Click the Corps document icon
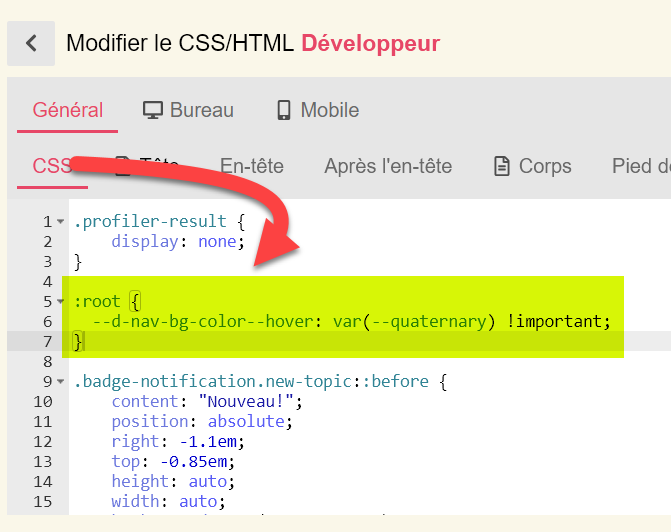Image resolution: width=671 pixels, height=532 pixels. [x=502, y=166]
